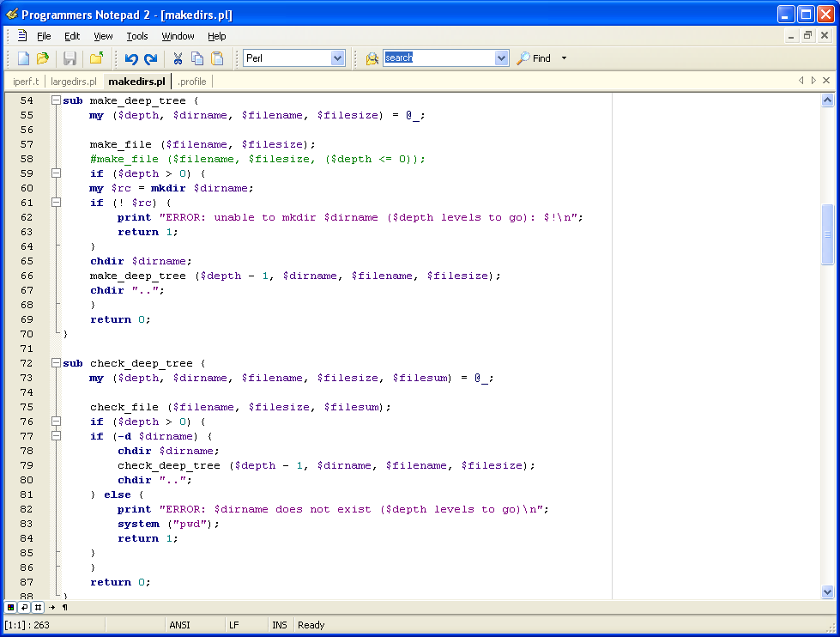Click the Programmers Notepad title bar app icon
840x637 pixels.
point(12,14)
